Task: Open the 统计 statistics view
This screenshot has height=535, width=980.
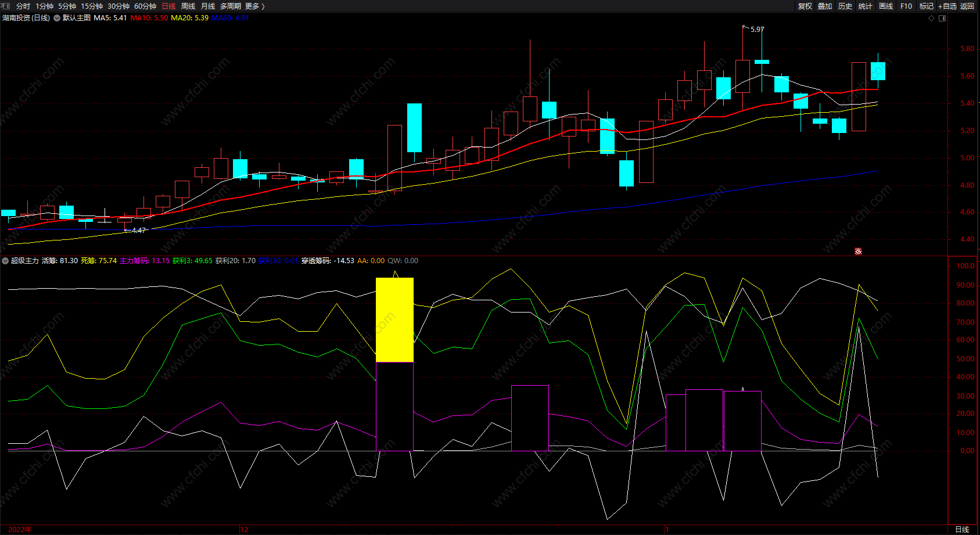Action: click(x=866, y=6)
